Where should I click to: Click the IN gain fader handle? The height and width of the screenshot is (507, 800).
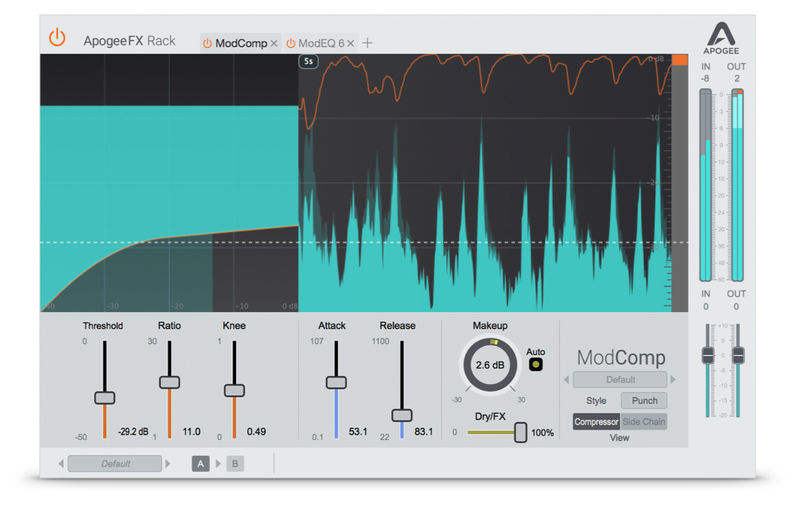pyautogui.click(x=708, y=356)
